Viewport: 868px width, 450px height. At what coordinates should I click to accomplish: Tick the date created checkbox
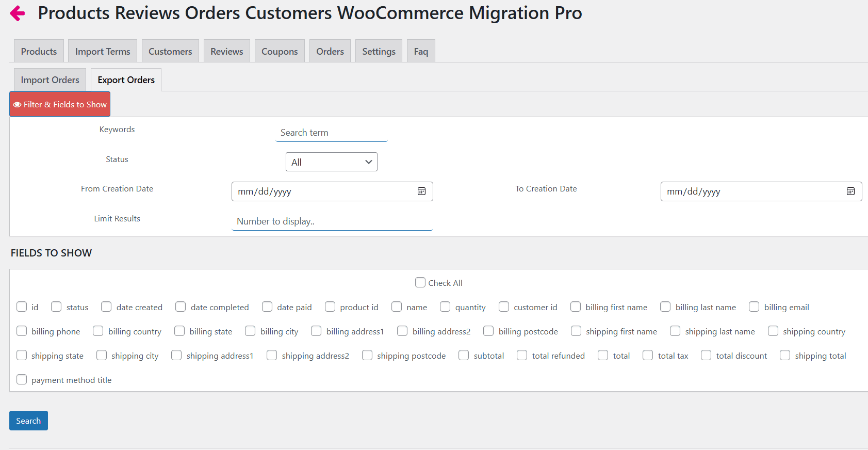(106, 307)
